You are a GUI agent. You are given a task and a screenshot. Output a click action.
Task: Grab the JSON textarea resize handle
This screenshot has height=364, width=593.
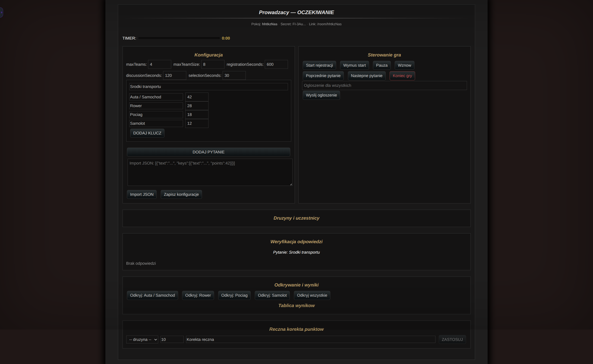[x=291, y=184]
